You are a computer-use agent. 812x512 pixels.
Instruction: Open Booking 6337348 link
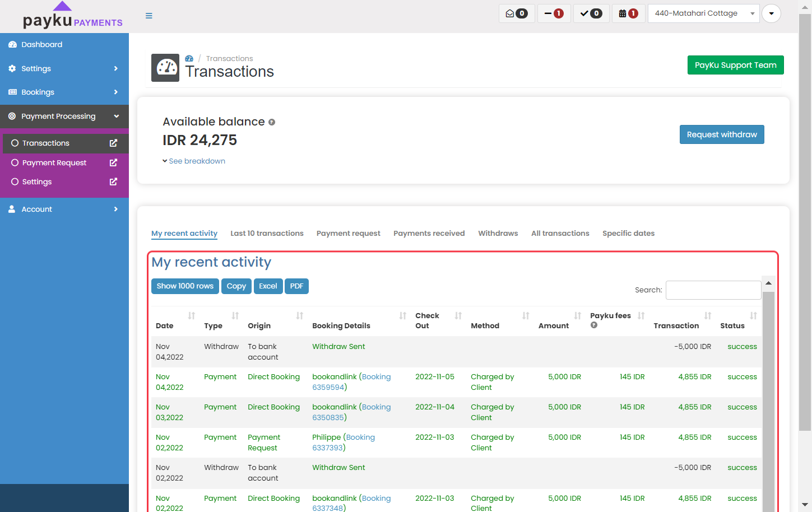point(351,503)
